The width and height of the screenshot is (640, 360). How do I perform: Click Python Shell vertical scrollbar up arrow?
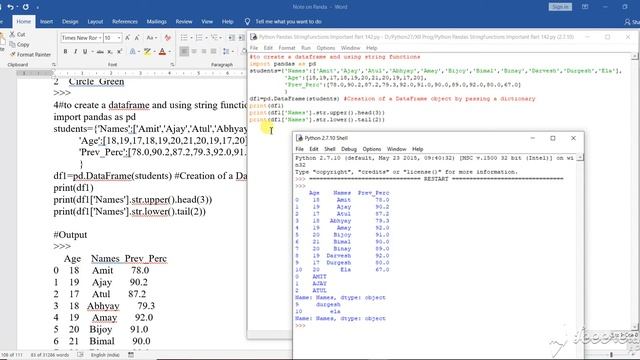tap(580, 158)
